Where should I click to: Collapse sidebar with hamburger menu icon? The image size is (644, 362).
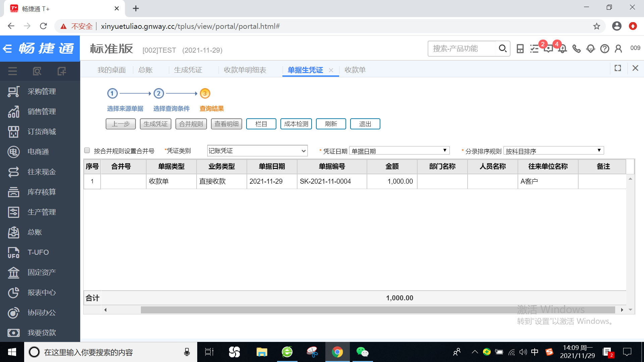click(x=12, y=71)
